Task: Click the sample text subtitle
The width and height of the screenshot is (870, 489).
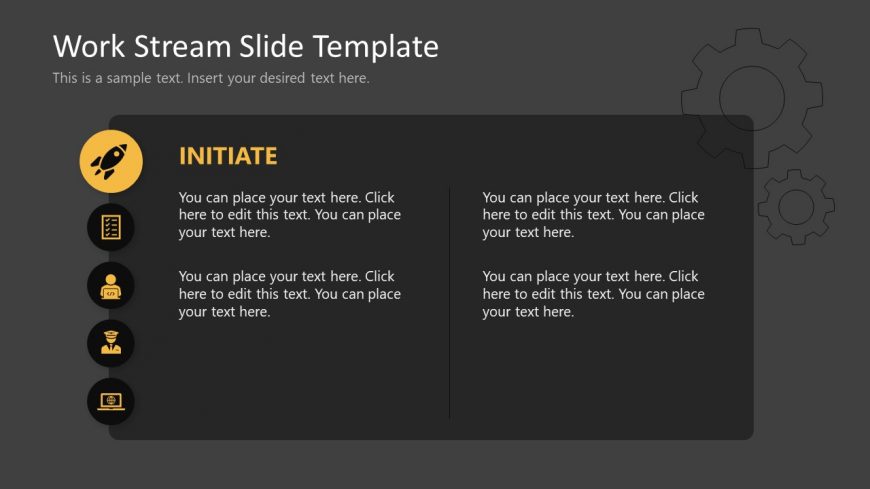Action: pyautogui.click(x=211, y=78)
